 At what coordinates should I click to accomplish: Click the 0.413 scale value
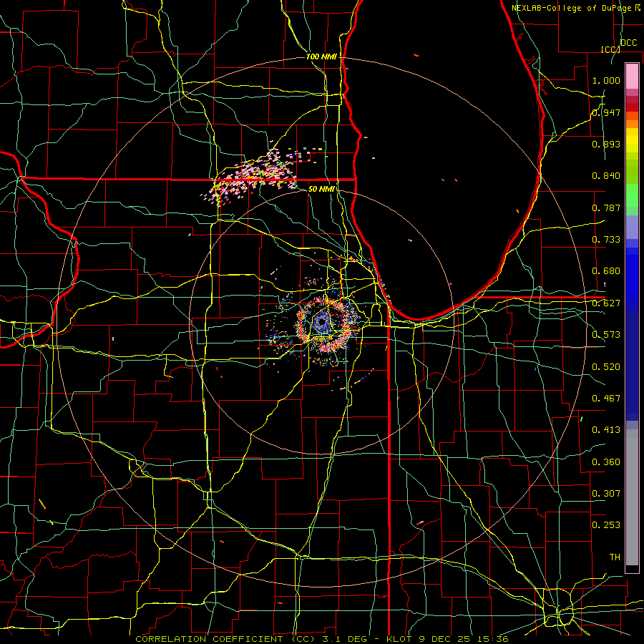[x=606, y=430]
